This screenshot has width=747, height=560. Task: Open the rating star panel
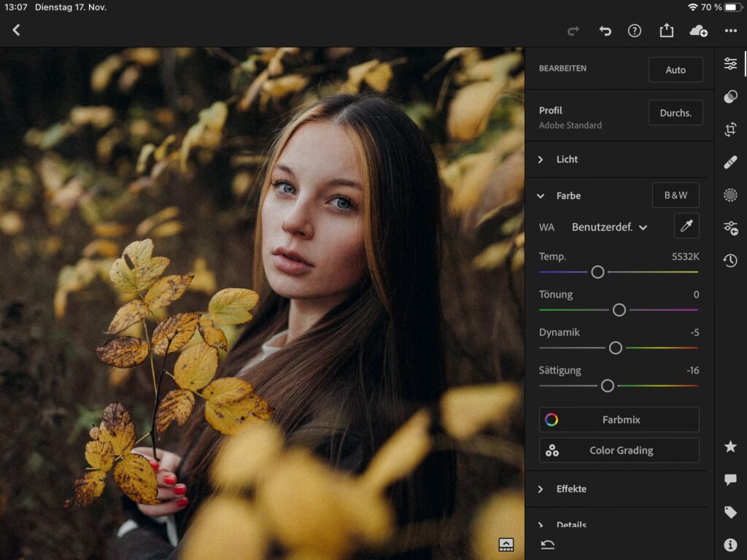click(x=730, y=446)
